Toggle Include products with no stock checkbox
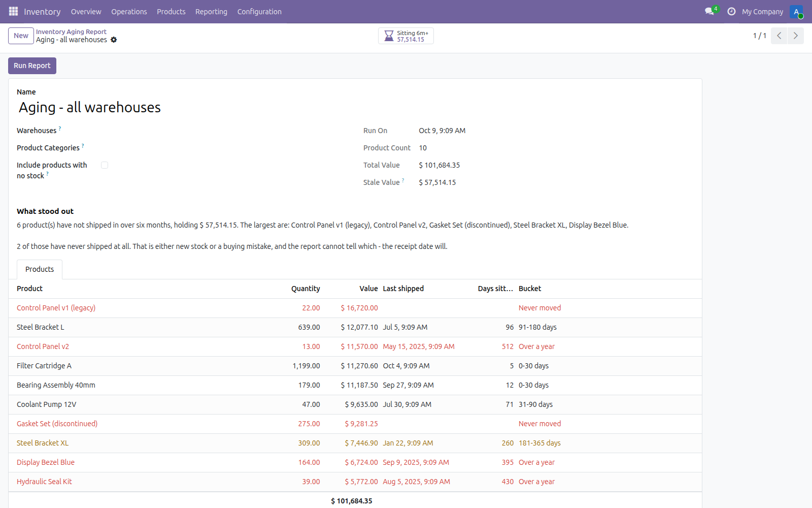Screen dimensions: 812x508 point(105,165)
